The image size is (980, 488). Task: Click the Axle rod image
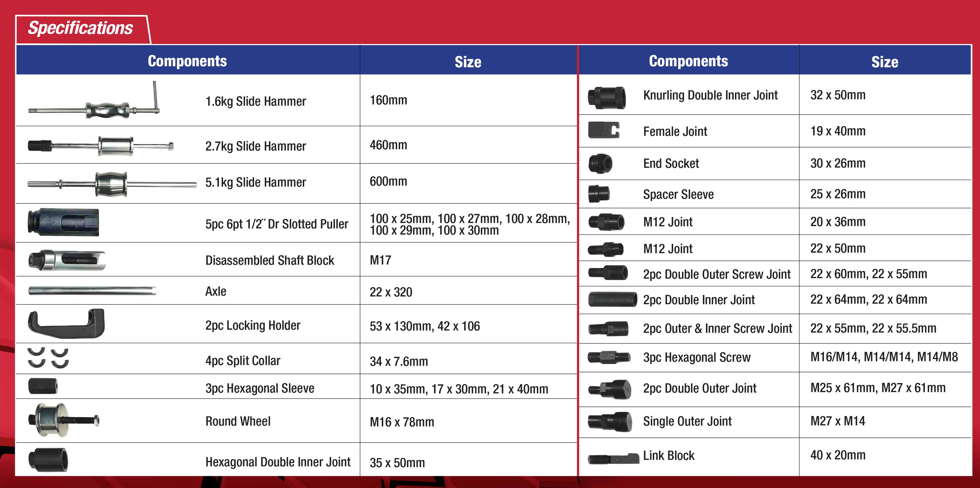point(92,291)
